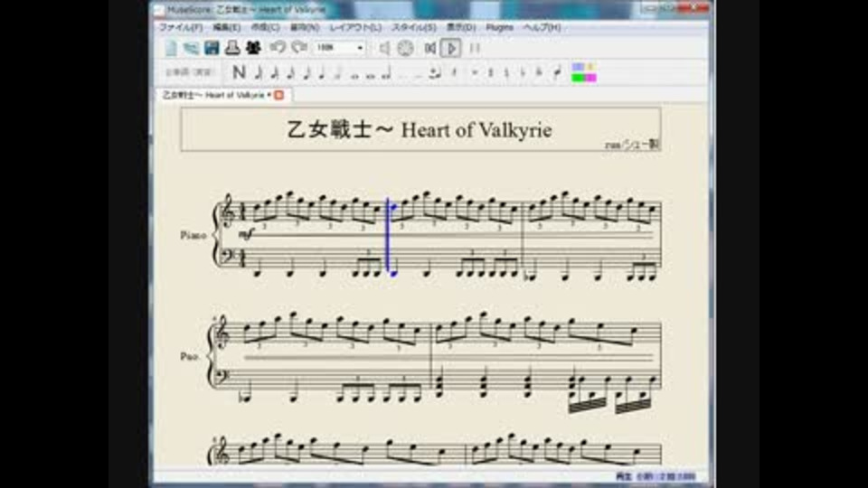The height and width of the screenshot is (488, 868).
Task: Open the Plugins menu
Action: pyautogui.click(x=499, y=27)
